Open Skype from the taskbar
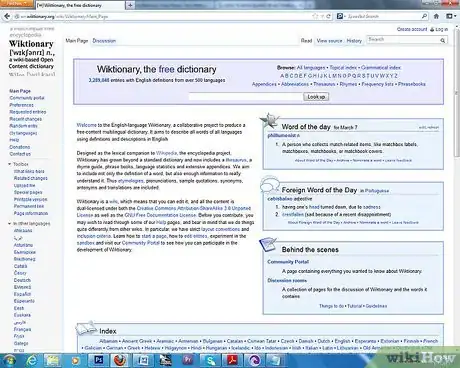Screen dimensions: 460x368 click(x=211, y=360)
